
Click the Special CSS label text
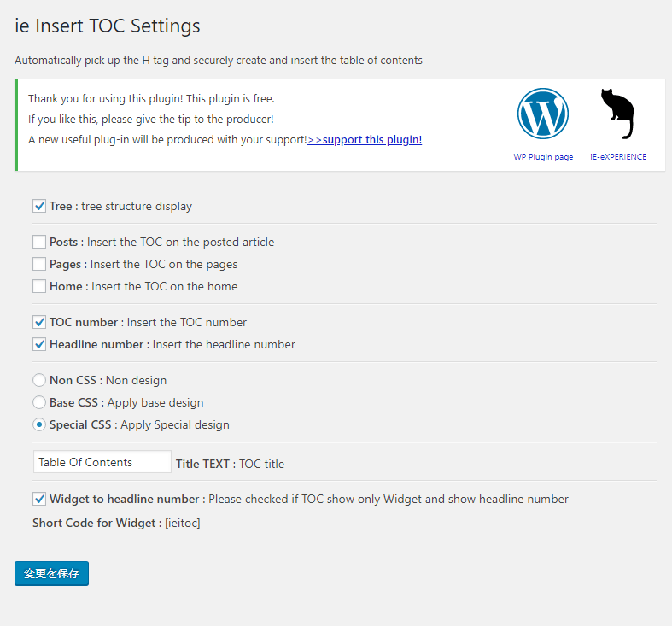tap(80, 424)
